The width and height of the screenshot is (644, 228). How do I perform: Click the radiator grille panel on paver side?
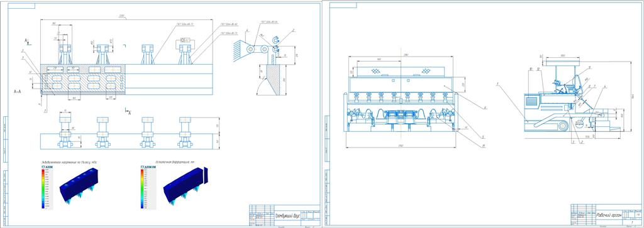tap(531, 101)
